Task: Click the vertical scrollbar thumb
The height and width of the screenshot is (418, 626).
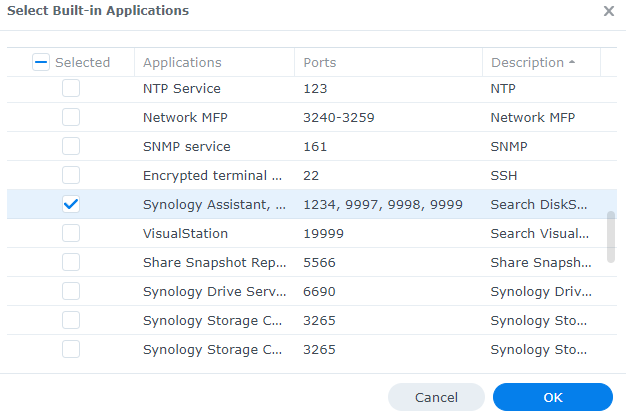Action: coord(611,237)
